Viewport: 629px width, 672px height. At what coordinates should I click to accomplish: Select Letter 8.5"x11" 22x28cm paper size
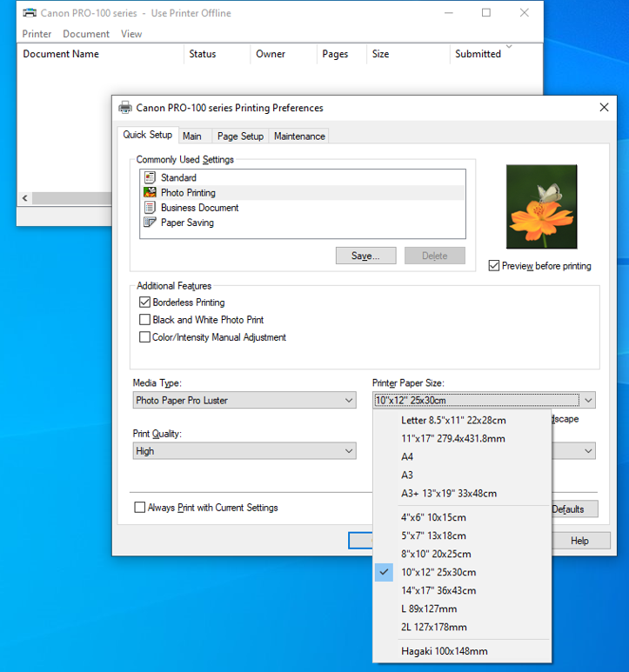[x=462, y=420]
